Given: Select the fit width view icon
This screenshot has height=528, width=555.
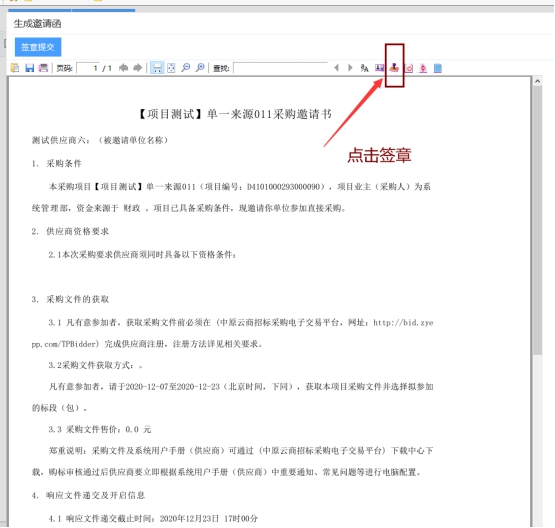Looking at the screenshot, I should (157, 68).
